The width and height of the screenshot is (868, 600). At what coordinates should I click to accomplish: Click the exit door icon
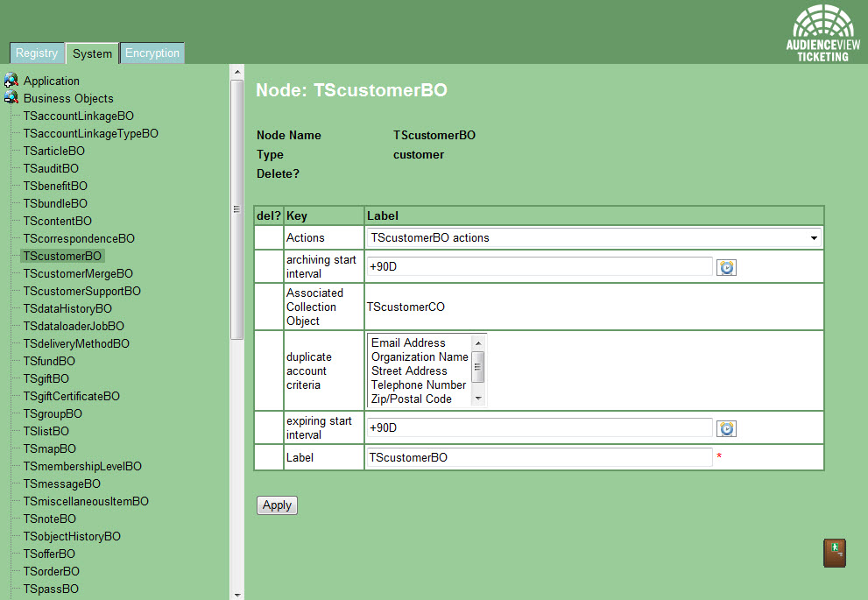pos(834,553)
